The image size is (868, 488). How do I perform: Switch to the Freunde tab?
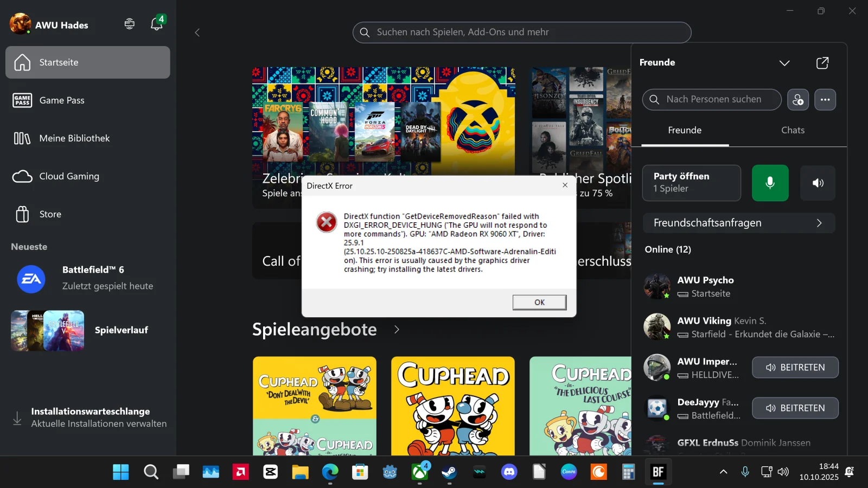(x=685, y=131)
